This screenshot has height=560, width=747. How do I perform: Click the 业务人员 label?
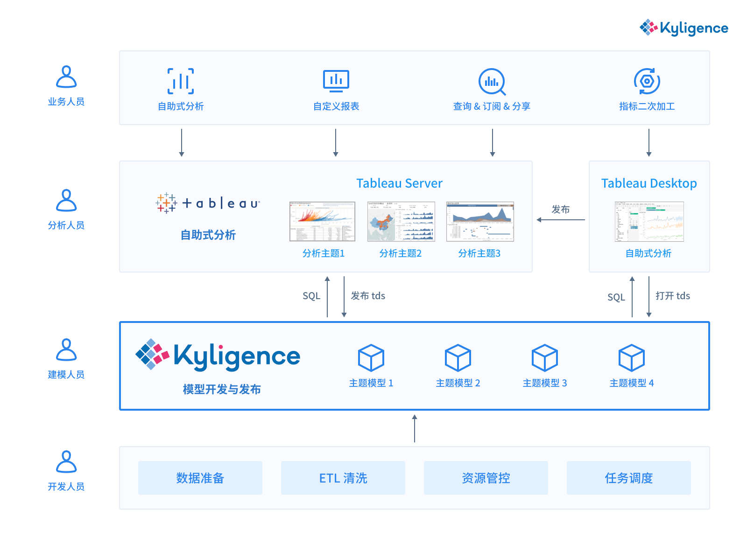coord(66,102)
